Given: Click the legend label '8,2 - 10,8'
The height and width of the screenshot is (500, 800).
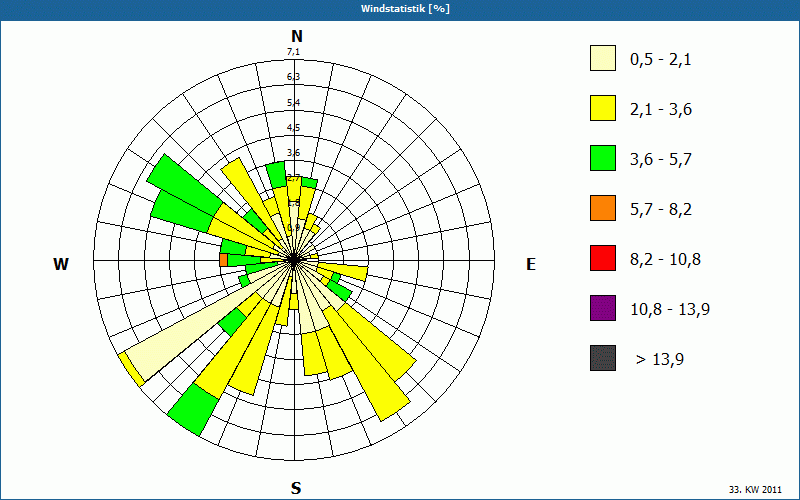Looking at the screenshot, I should 665,260.
